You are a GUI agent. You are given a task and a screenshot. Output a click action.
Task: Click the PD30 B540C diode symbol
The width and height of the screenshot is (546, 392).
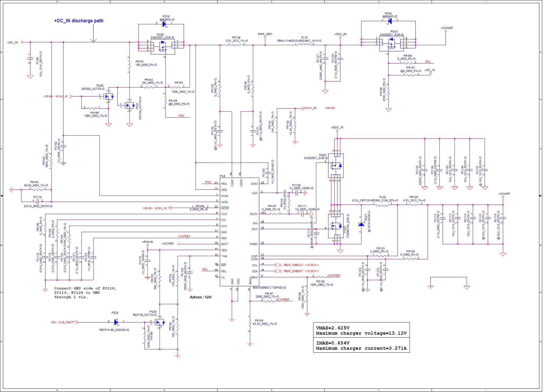click(x=390, y=21)
